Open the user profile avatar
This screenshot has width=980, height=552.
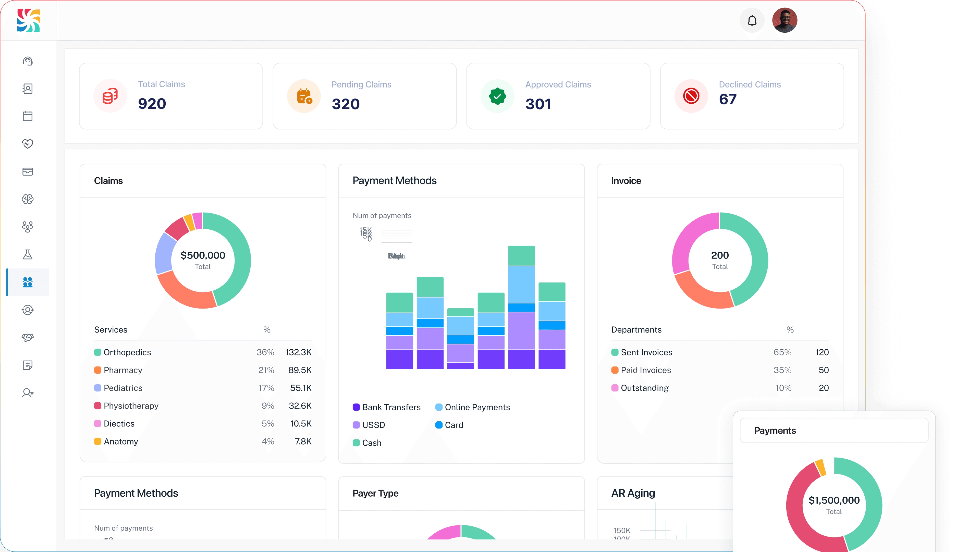click(785, 20)
